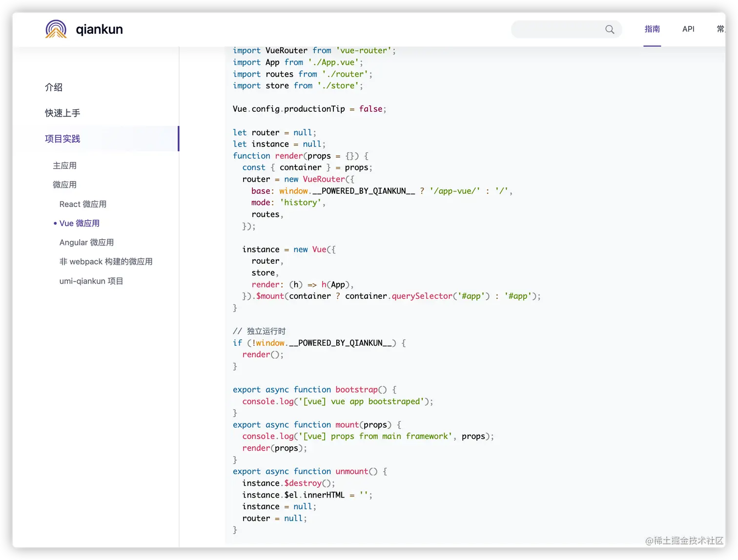Click querySelector in $mount line
This screenshot has height=560, width=738.
coord(422,296)
